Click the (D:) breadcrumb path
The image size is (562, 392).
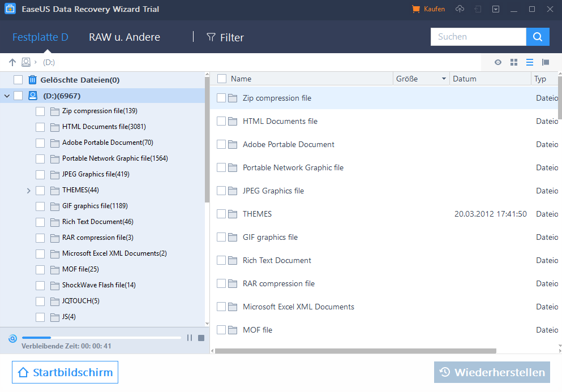pos(49,62)
